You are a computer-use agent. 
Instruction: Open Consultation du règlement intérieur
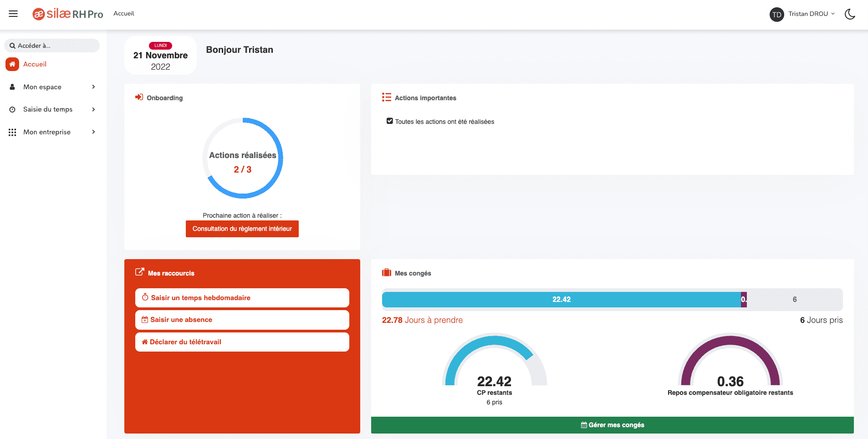point(242,229)
